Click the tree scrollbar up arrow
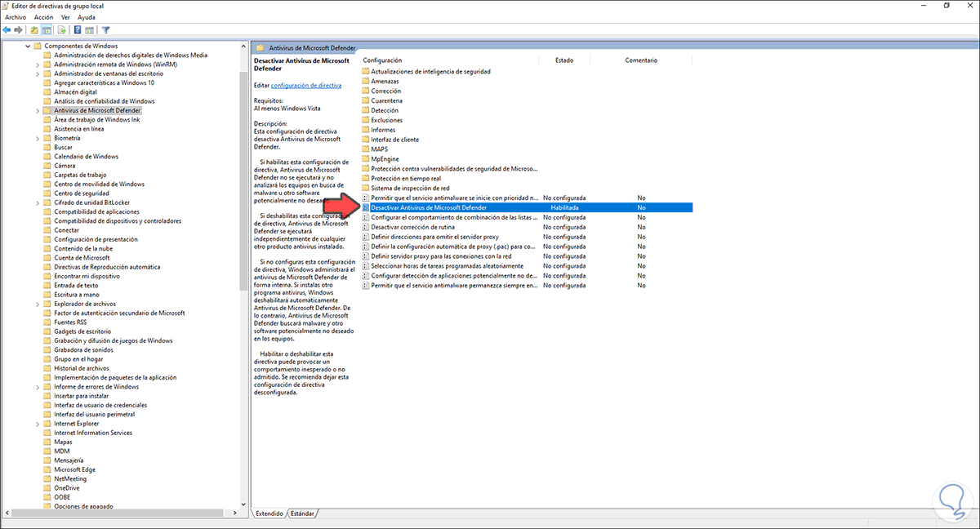This screenshot has width=980, height=529. (x=243, y=47)
